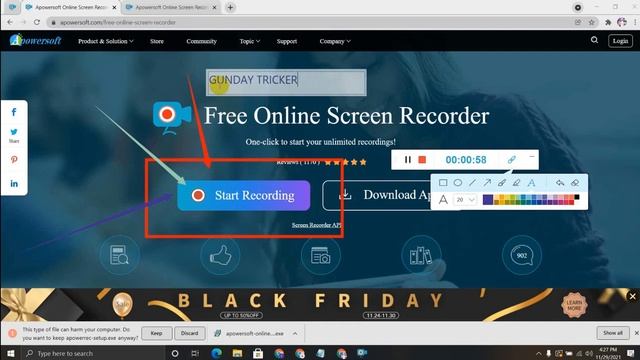Viewport: 640px width, 360px height.
Task: Click the large purple current color swatch
Action: (x=488, y=199)
